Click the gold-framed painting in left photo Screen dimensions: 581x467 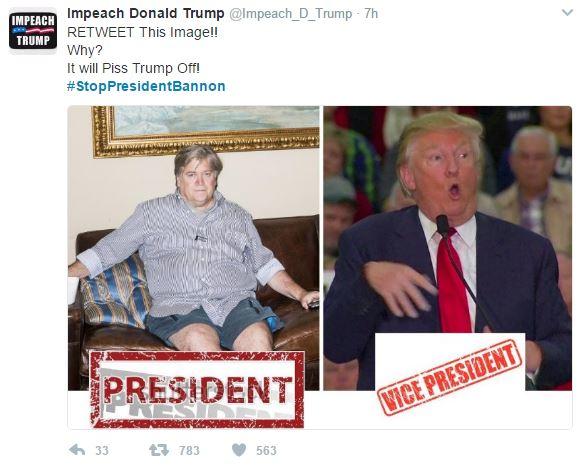[x=206, y=130]
